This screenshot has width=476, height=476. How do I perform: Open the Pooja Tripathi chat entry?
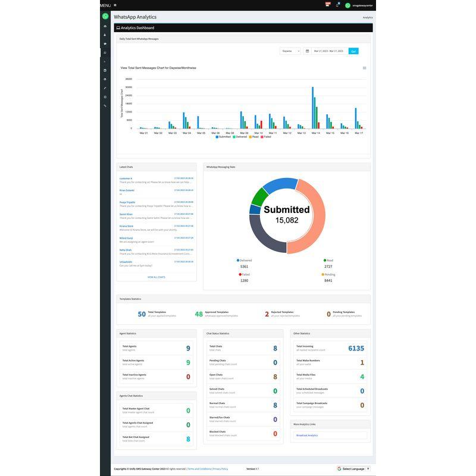[156, 204]
